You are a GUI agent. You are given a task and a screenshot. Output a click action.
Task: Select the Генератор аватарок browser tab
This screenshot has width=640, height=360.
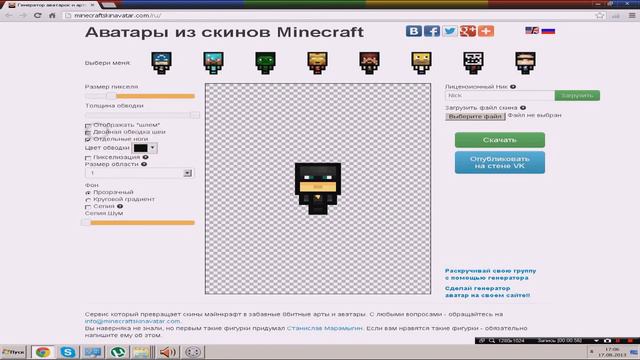tap(51, 5)
